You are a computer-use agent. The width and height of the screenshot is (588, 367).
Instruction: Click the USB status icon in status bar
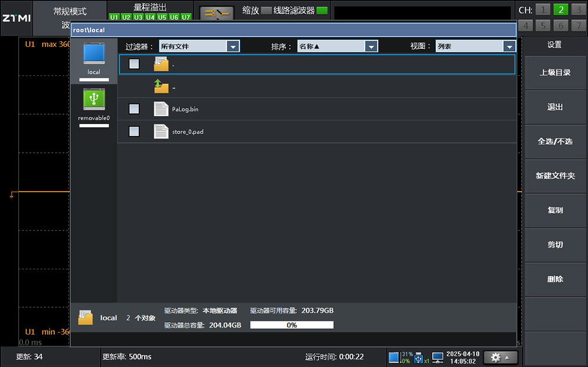click(x=419, y=357)
